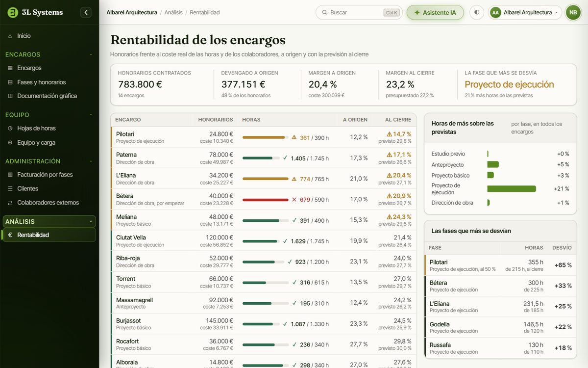Click the 23,1 % margin for Riba-roja

pos(359,262)
